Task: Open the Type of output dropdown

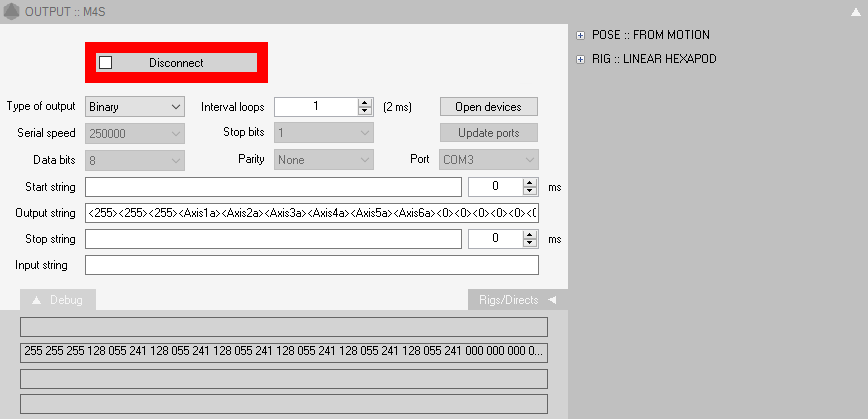Action: (135, 107)
